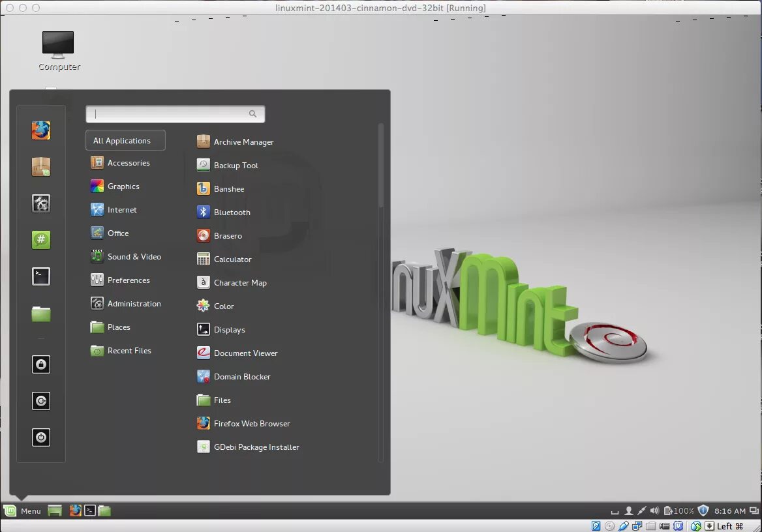The width and height of the screenshot is (762, 532).
Task: Select the Internet category
Action: 114,209
